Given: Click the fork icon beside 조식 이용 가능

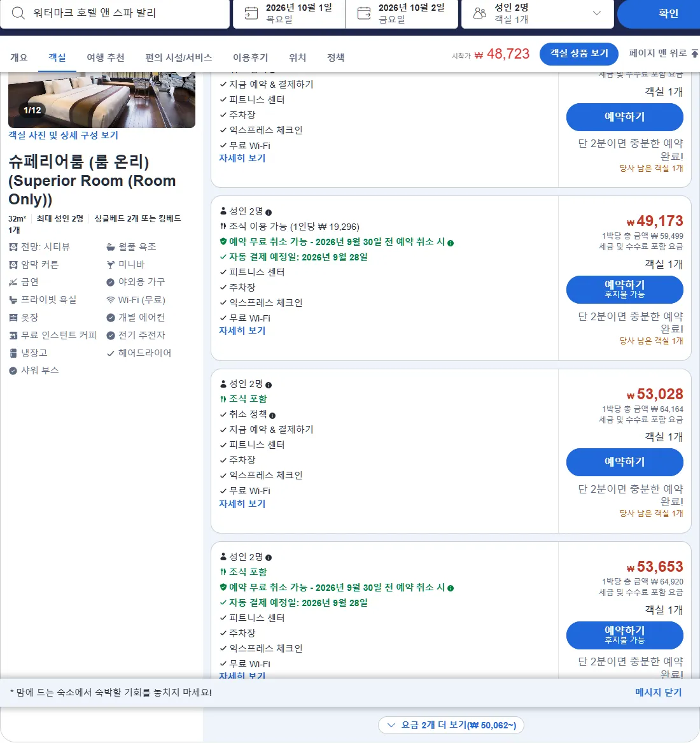Looking at the screenshot, I should (x=223, y=226).
